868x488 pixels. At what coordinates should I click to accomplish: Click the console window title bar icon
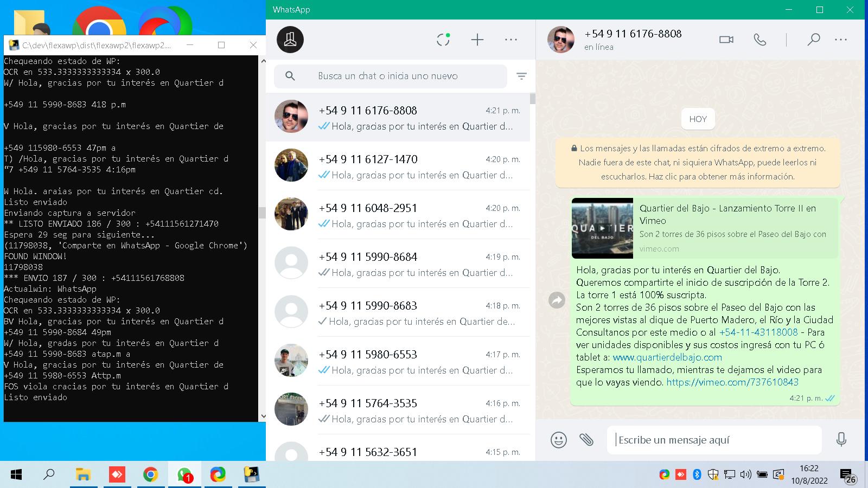click(x=14, y=45)
